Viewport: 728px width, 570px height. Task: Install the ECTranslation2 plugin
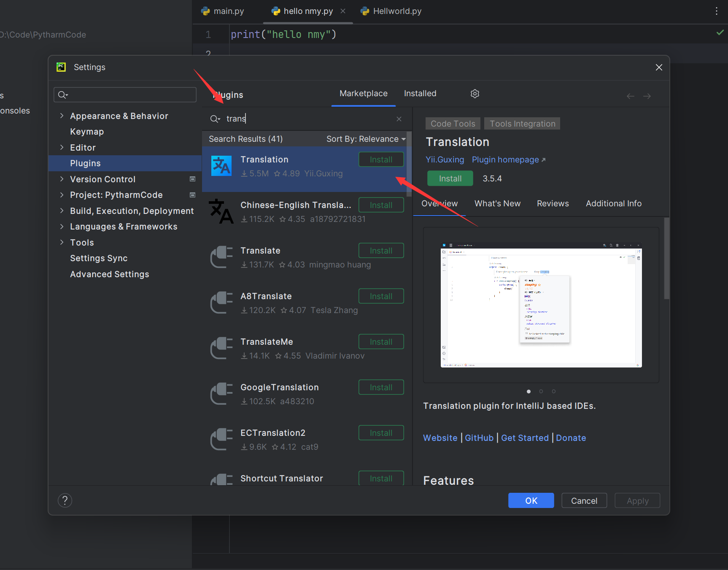pos(381,433)
